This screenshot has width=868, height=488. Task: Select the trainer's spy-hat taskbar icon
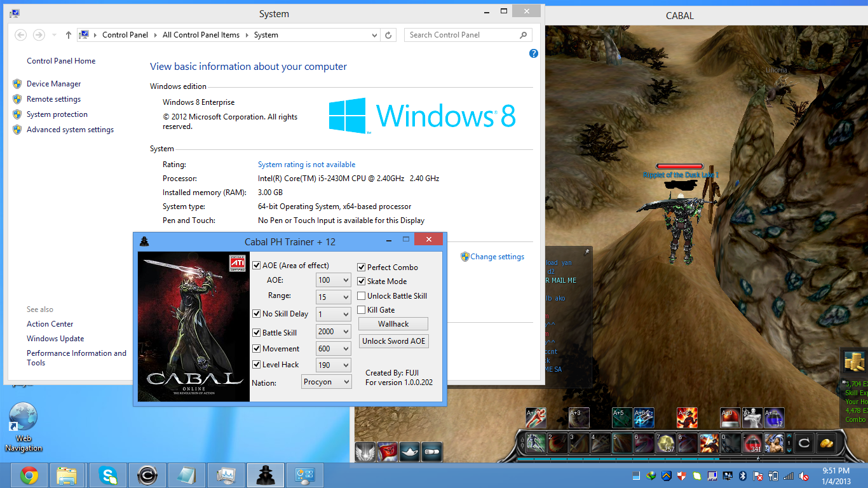coord(265,475)
